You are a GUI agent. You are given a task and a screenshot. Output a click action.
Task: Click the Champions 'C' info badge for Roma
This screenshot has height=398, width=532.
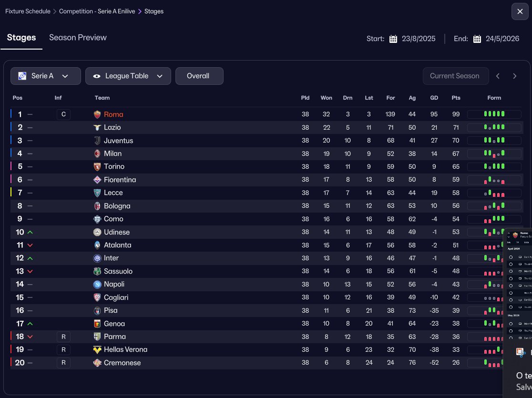[x=63, y=114]
